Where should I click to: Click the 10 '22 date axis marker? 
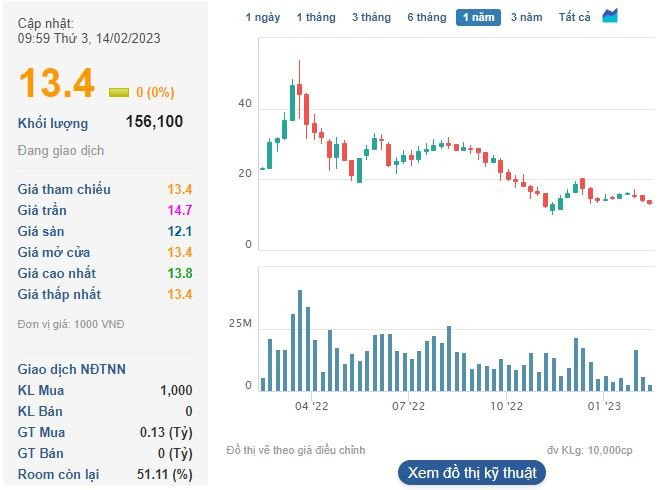506,406
